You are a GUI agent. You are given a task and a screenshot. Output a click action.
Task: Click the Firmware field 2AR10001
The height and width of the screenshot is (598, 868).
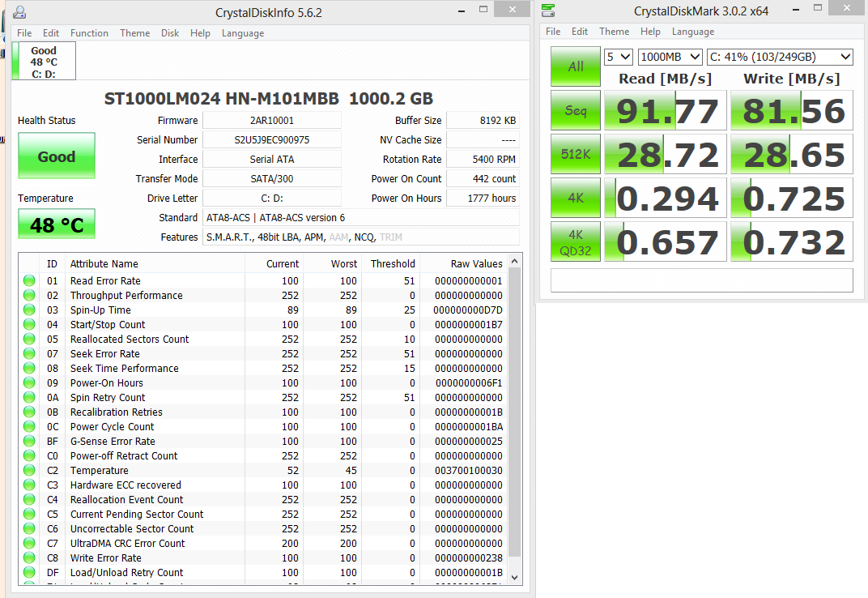272,120
